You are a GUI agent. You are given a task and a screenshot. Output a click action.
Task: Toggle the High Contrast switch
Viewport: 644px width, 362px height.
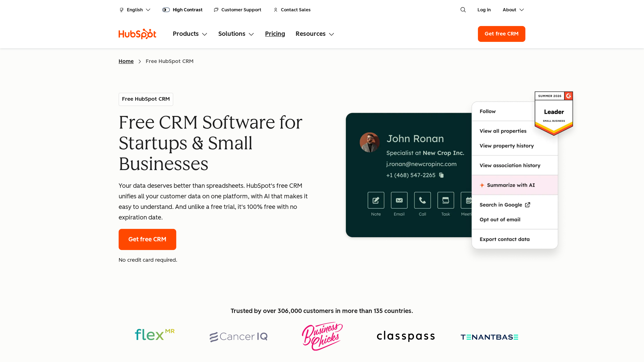click(166, 10)
